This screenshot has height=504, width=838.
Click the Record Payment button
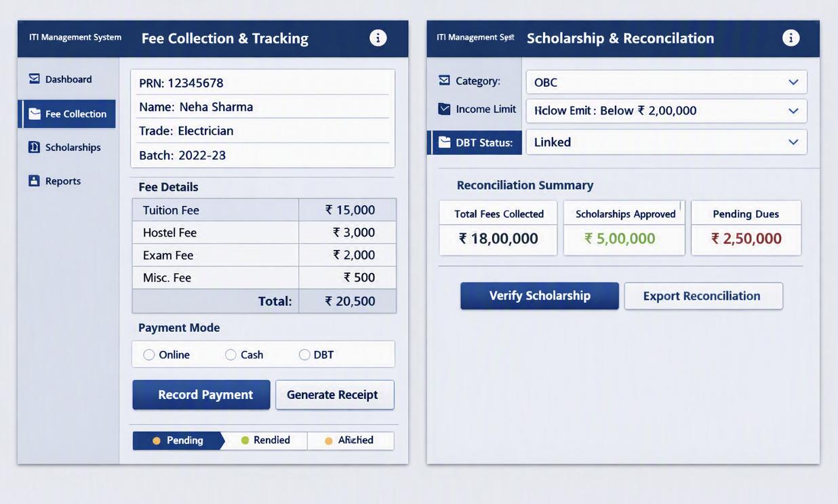(x=201, y=395)
